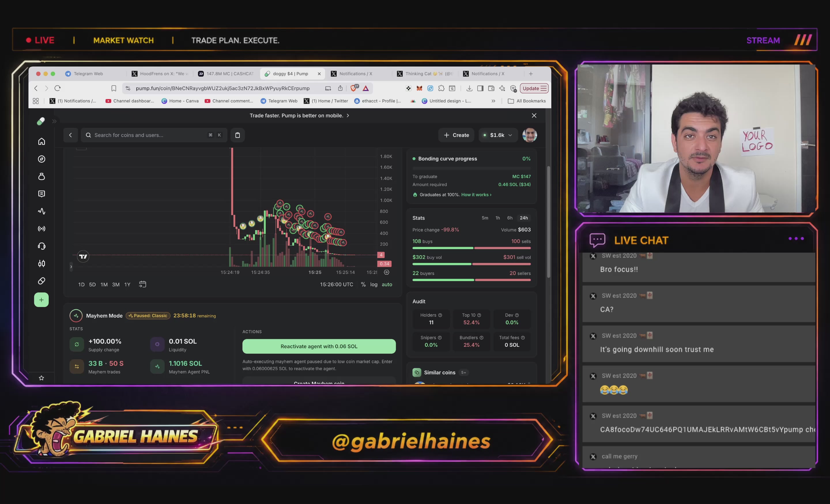Open the compass Explore sidebar icon
Viewport: 830px width, 504px height.
coord(41,159)
